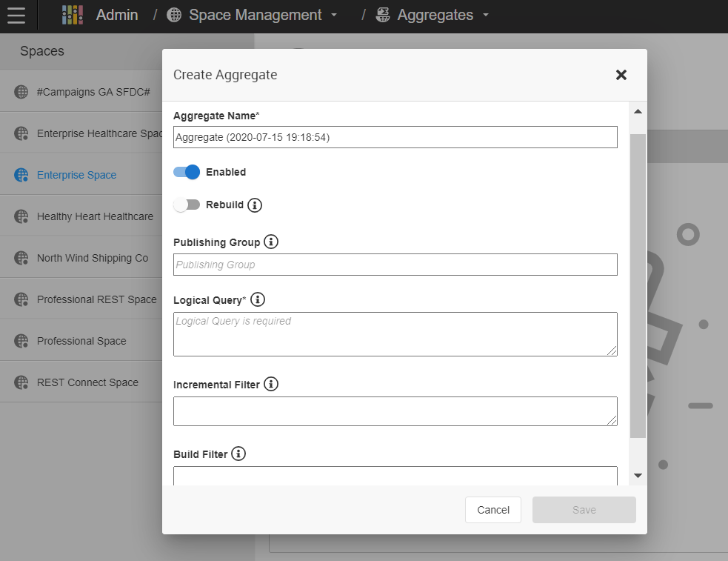Click the dialog scrollbar down arrow
This screenshot has width=728, height=561.
pyautogui.click(x=638, y=474)
